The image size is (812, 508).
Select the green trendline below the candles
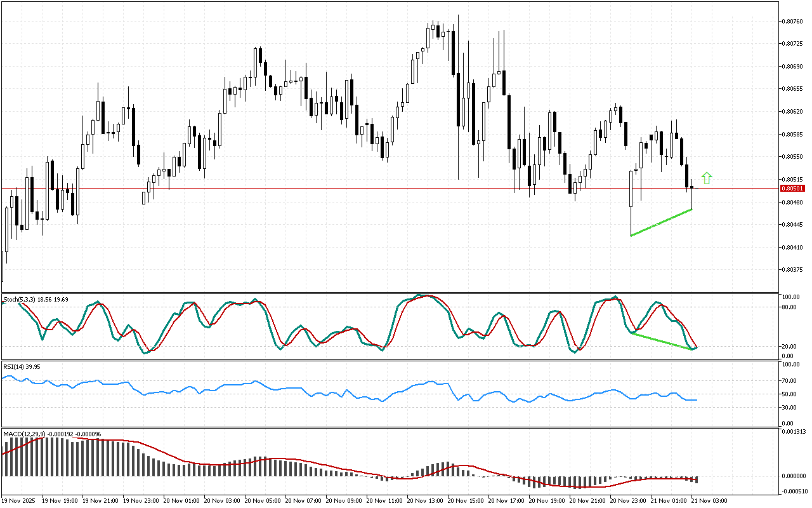coord(661,222)
